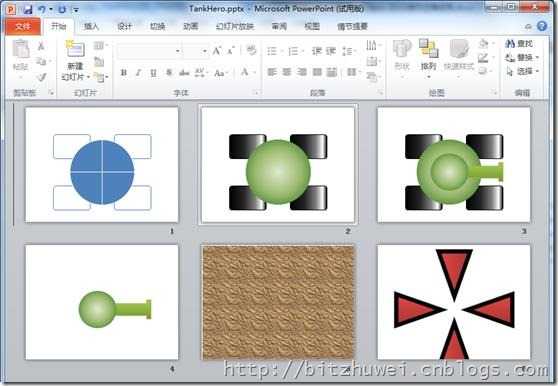The height and width of the screenshot is (386, 558).
Task: Click the Clear Formatting icon
Action: (251, 51)
